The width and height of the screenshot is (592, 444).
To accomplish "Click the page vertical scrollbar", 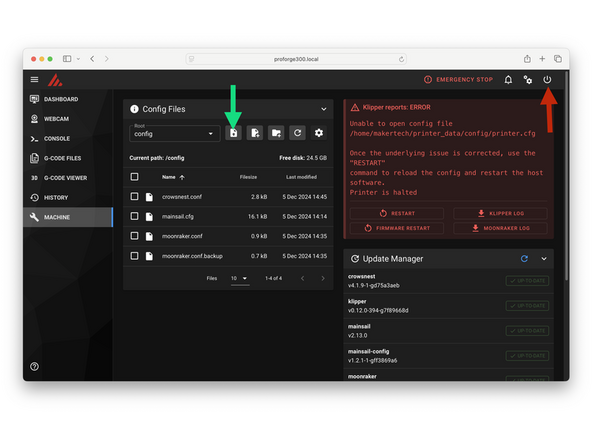I will 566,176.
